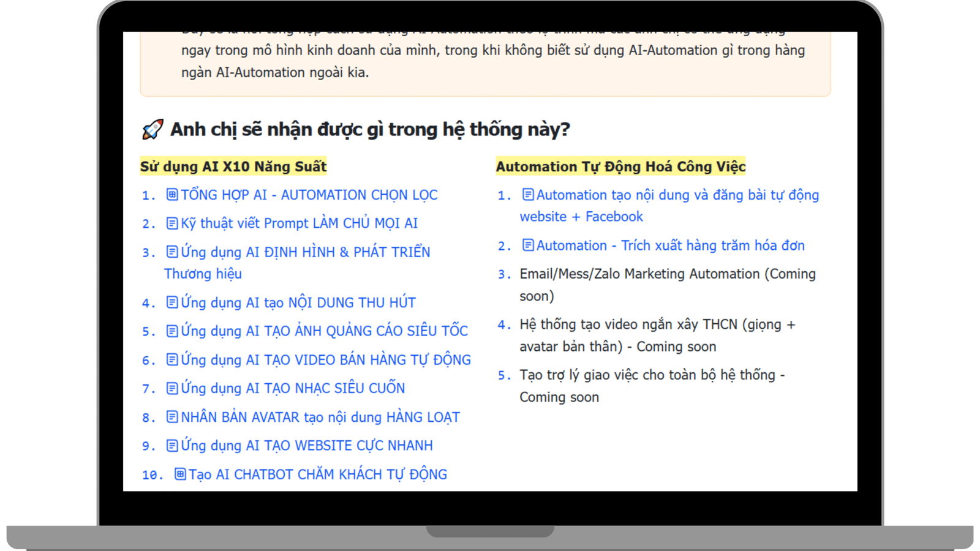The image size is (980, 551).
Task: Click the page icon beside TẠO NHẠC SIÊU CUỐN
Action: click(x=172, y=388)
